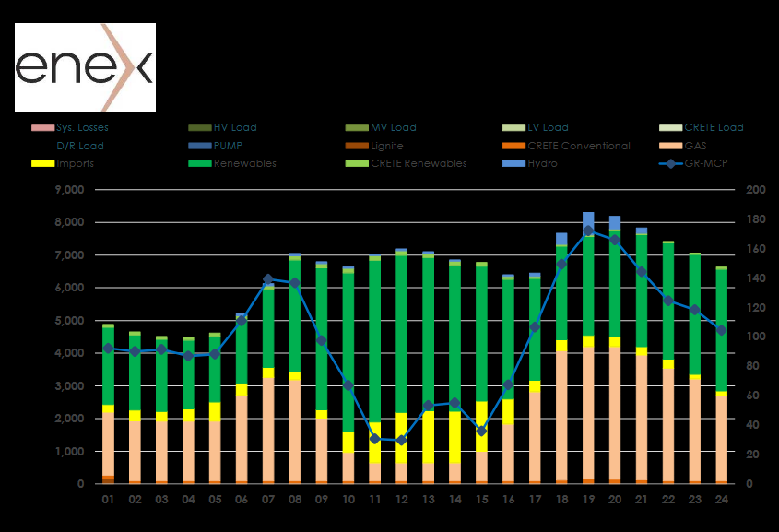Click the enex logo image
The width and height of the screenshot is (779, 532).
(85, 68)
